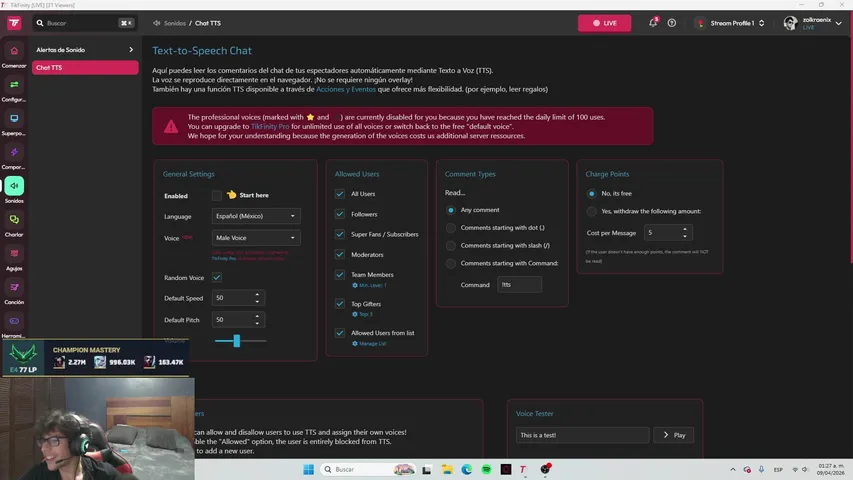Viewport: 853px width, 480px height.
Task: Open the Manage List link
Action: click(372, 343)
